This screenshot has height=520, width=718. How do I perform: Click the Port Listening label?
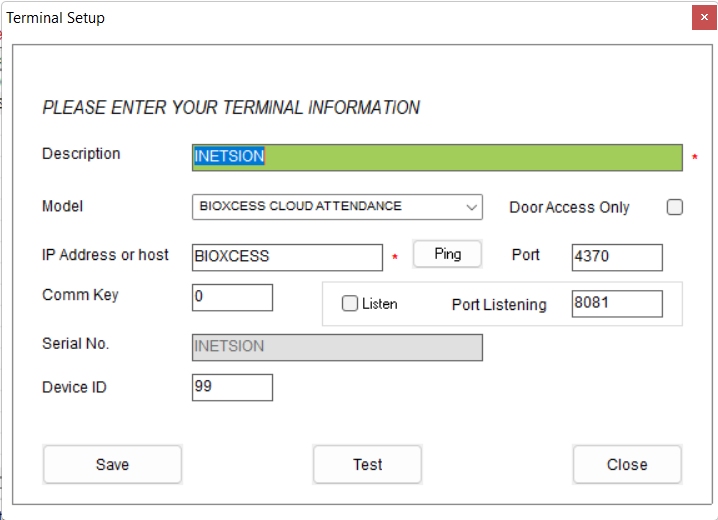499,305
